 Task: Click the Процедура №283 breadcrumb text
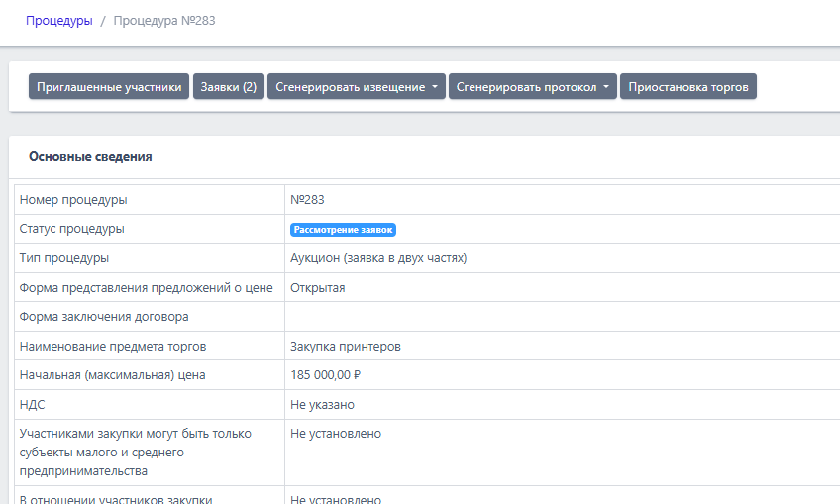pos(164,21)
